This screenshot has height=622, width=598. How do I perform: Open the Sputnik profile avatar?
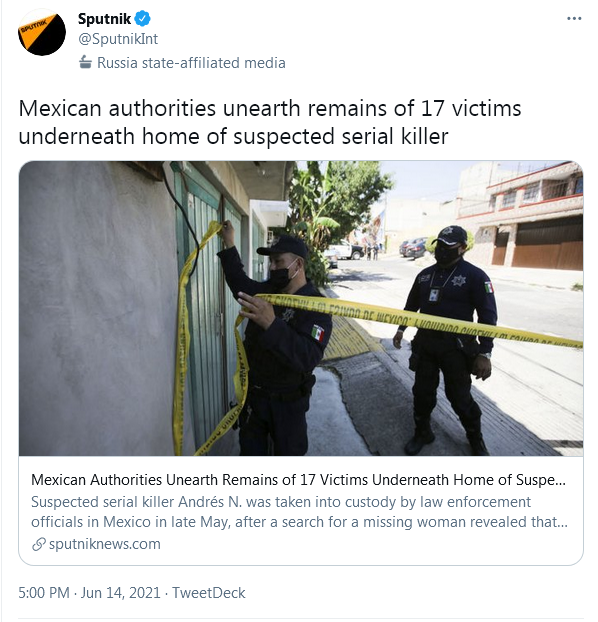(x=42, y=32)
